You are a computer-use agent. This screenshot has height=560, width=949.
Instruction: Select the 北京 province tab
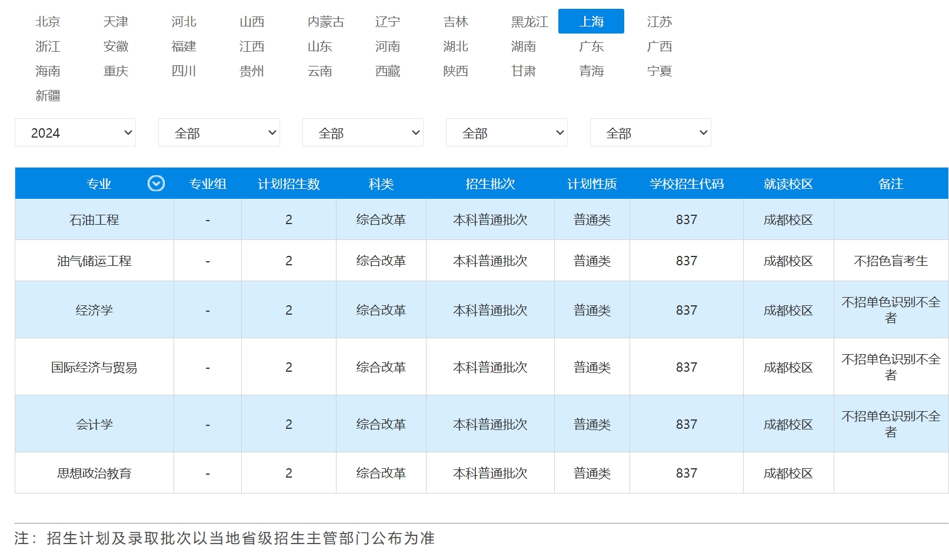48,22
